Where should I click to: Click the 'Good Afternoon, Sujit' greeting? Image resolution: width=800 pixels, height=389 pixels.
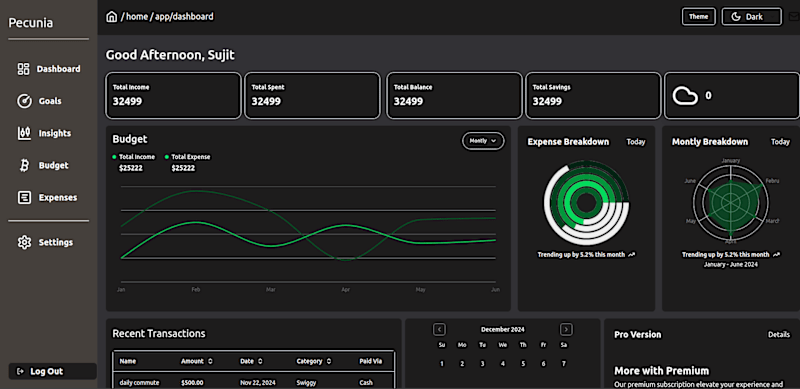tap(170, 55)
